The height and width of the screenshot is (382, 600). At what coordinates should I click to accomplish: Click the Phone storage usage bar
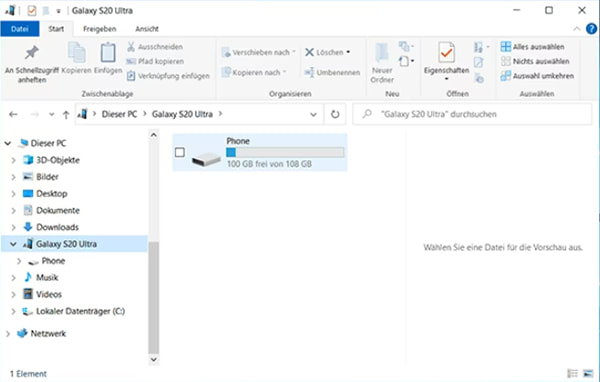[x=285, y=152]
